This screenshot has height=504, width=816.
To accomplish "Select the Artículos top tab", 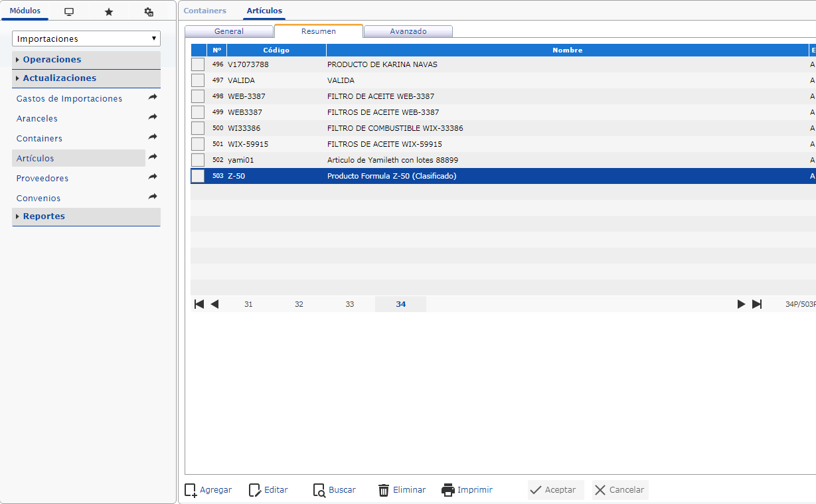I will coord(264,11).
